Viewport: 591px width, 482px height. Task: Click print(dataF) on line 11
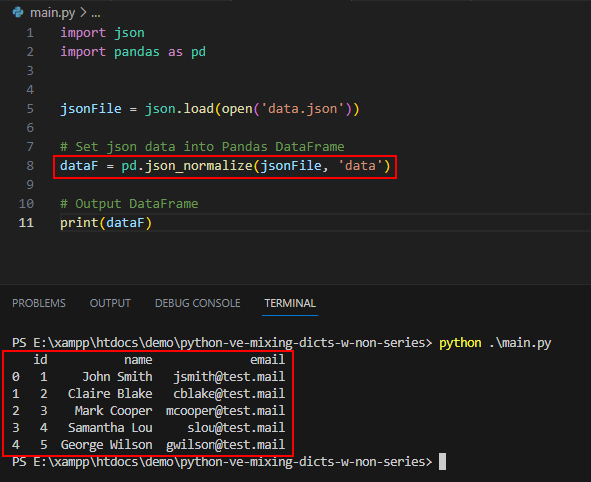(106, 223)
